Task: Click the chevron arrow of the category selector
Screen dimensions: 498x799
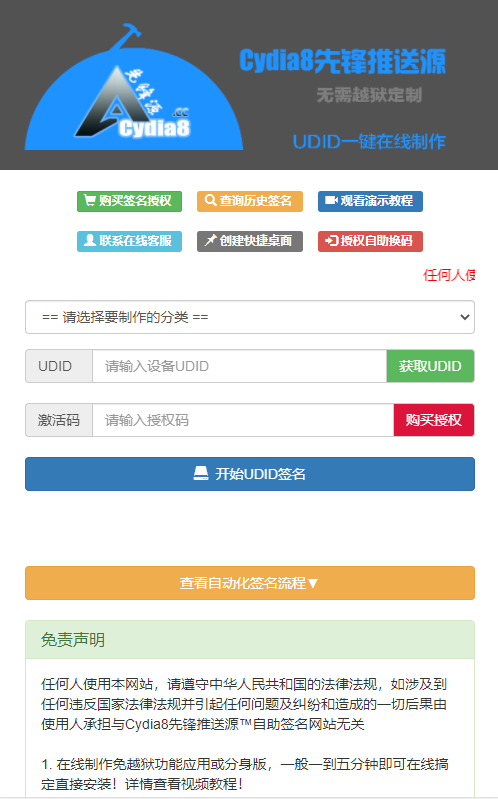Action: [x=464, y=317]
